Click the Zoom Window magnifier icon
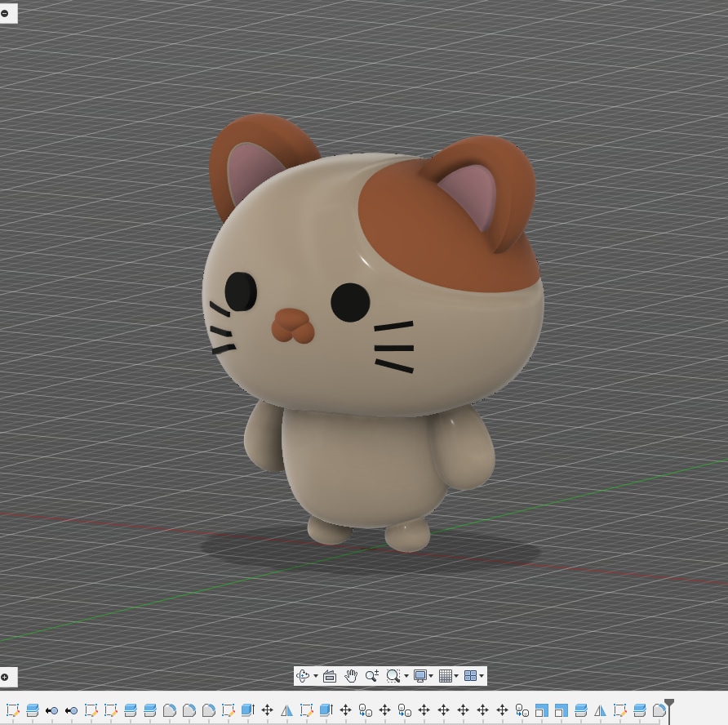 tap(393, 676)
